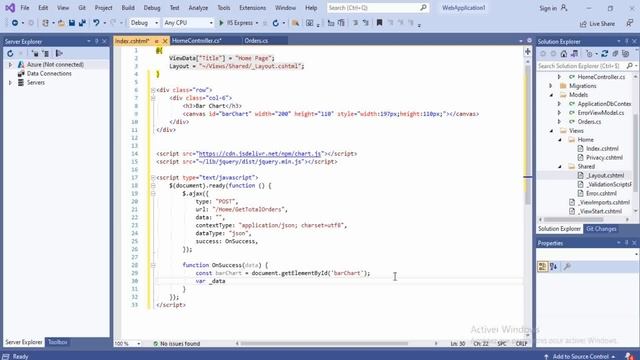Refresh the Server Explorer panel
This screenshot has height=360, width=640.
(x=10, y=53)
